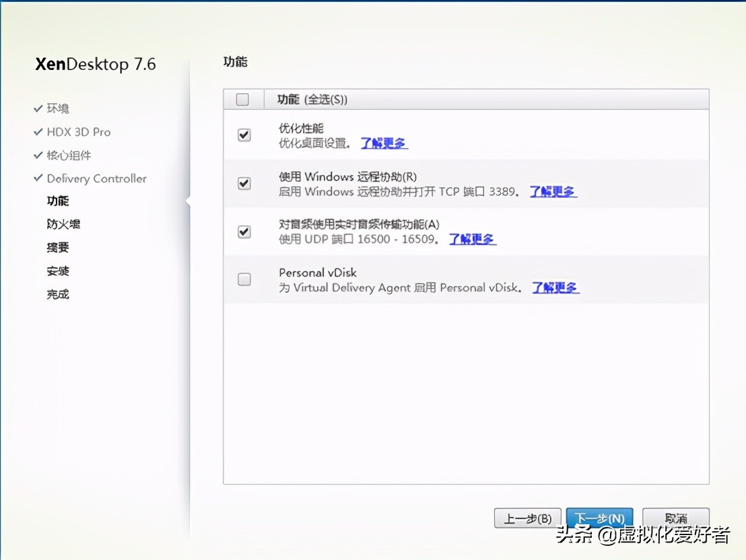Click the checkmark icon beside 核心组件
This screenshot has width=746, height=560.
click(x=38, y=155)
